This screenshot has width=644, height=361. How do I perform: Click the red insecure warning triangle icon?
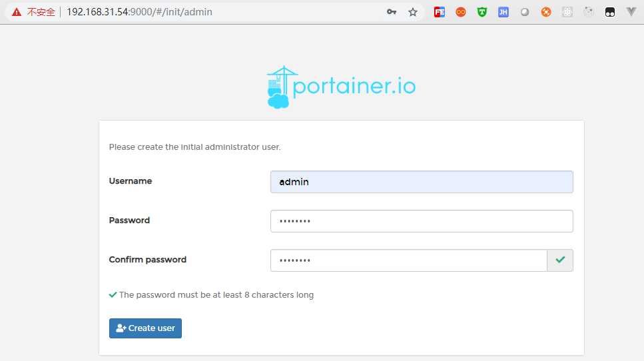tap(17, 12)
